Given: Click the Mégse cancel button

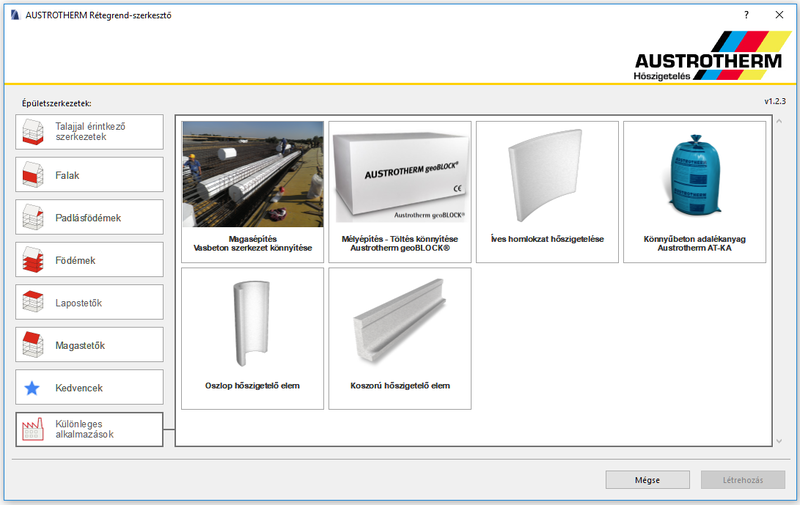Looking at the screenshot, I should click(x=647, y=480).
